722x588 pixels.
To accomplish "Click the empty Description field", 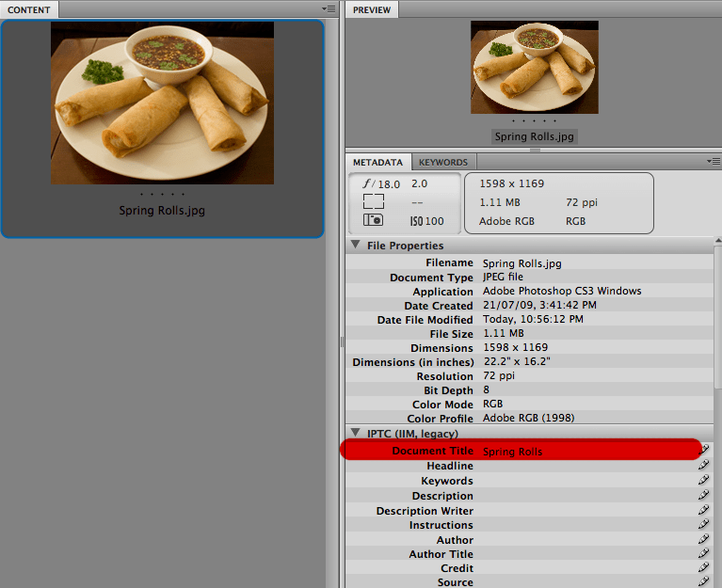I will [587, 496].
